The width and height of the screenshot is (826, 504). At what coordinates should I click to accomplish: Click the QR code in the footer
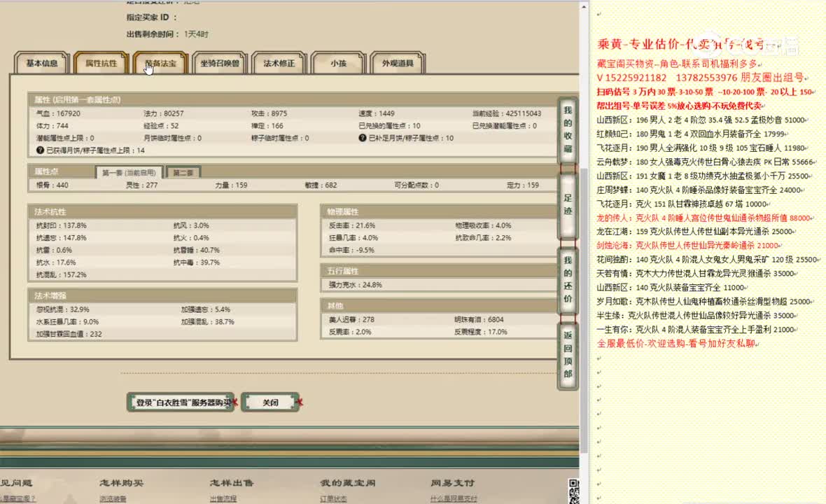574,491
